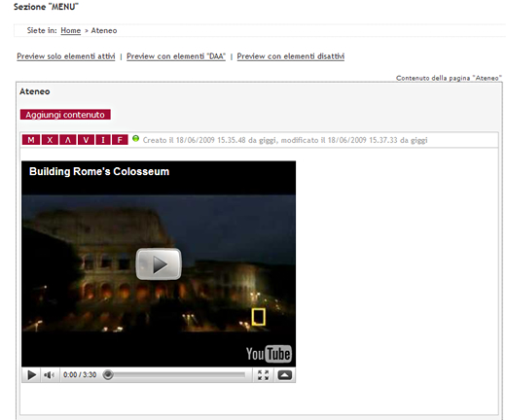Click the red I button
Screen dimensions: 506x420
103,140
